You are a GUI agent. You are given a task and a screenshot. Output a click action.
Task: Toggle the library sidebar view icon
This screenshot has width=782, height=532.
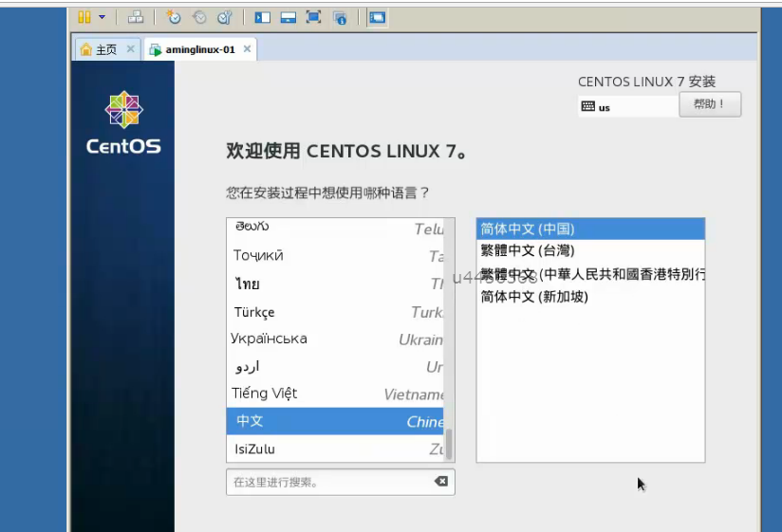point(262,18)
